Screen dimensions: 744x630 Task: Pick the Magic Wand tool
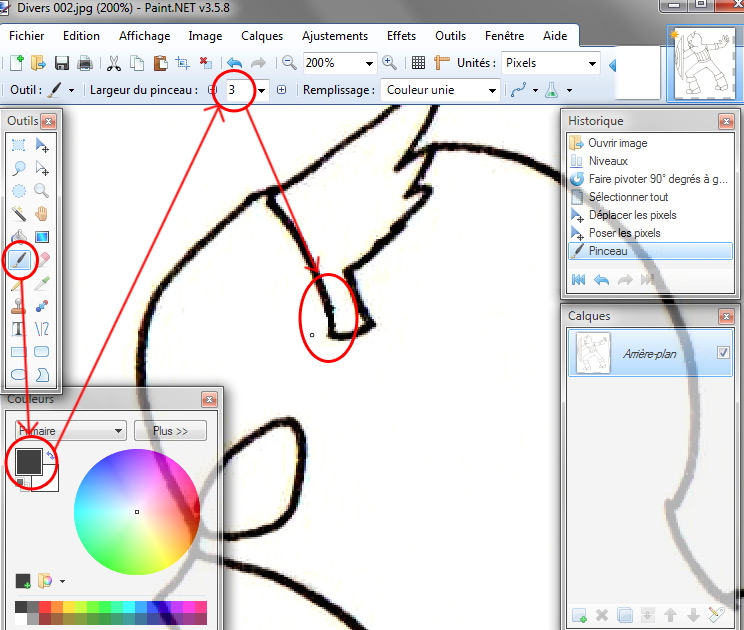[x=19, y=214]
